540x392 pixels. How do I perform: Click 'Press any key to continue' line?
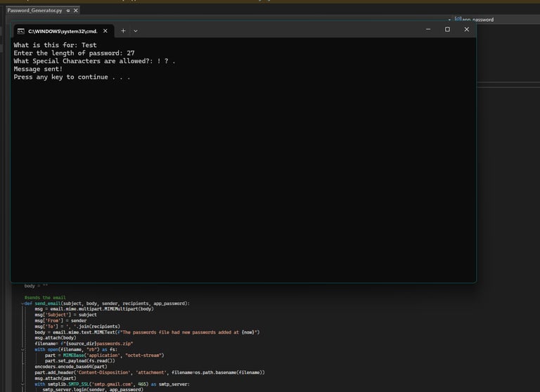[72, 77]
